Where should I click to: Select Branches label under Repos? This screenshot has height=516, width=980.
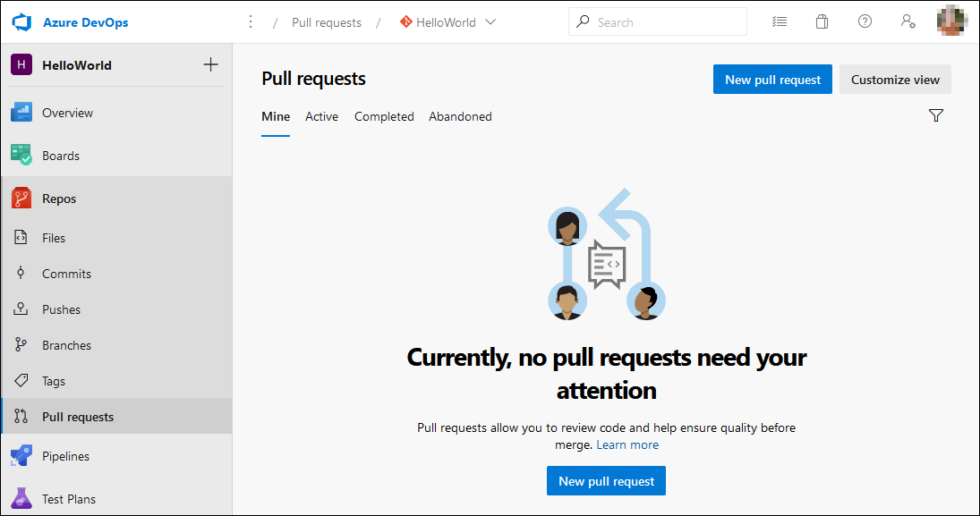pyautogui.click(x=66, y=345)
